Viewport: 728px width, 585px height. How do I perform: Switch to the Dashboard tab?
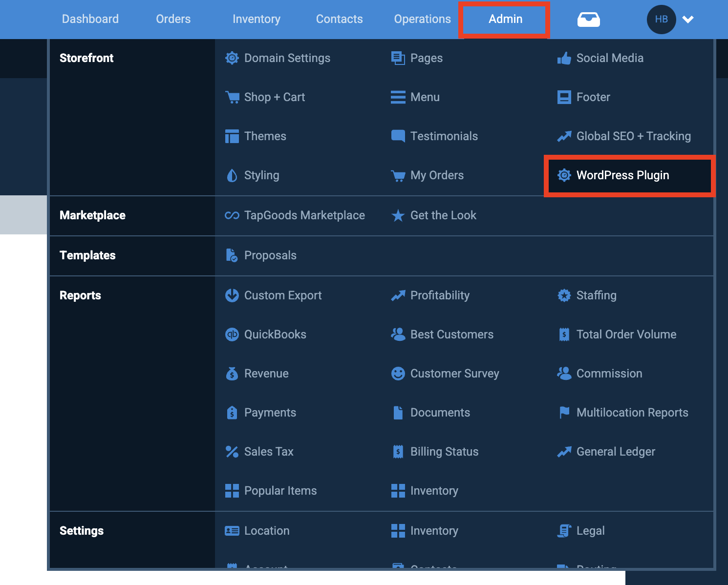click(90, 19)
